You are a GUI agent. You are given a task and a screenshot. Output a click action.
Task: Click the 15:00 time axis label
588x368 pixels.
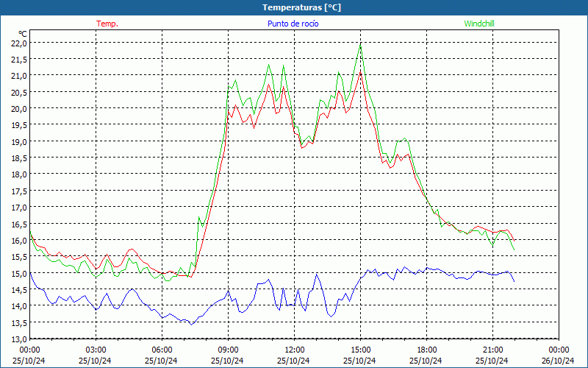coord(360,350)
